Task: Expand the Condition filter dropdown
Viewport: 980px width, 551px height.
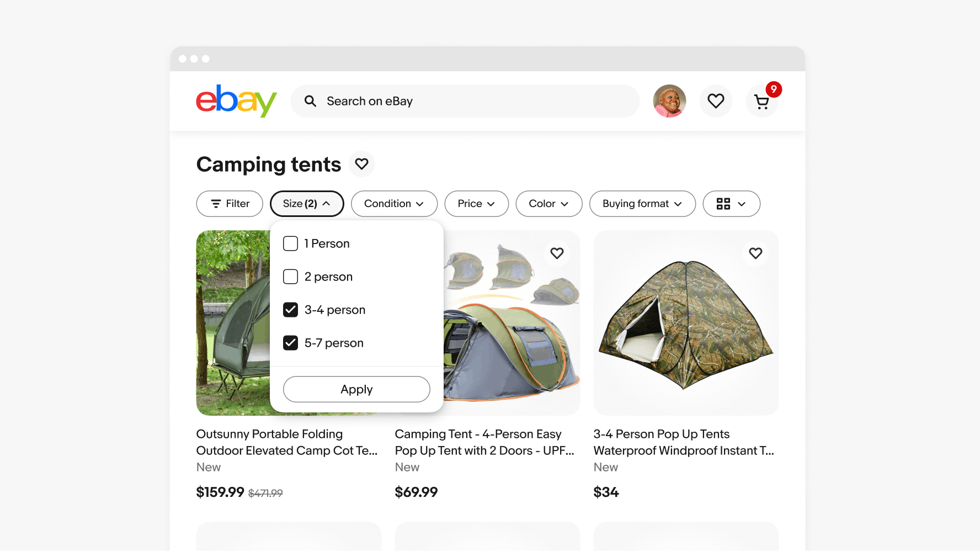Action: [394, 204]
